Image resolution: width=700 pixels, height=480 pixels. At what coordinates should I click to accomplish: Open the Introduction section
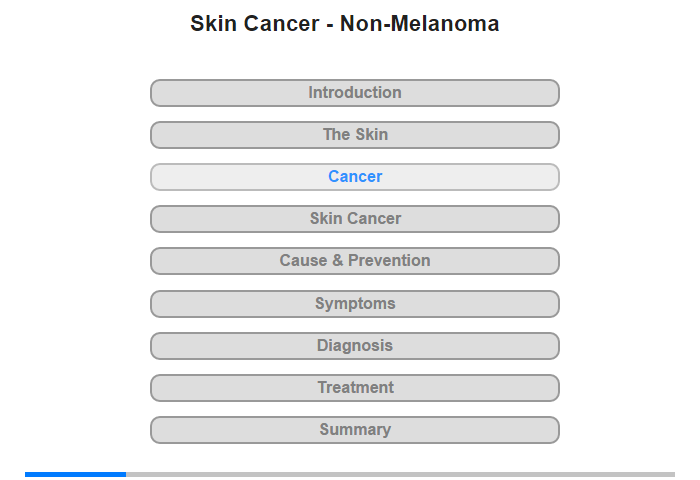[355, 93]
